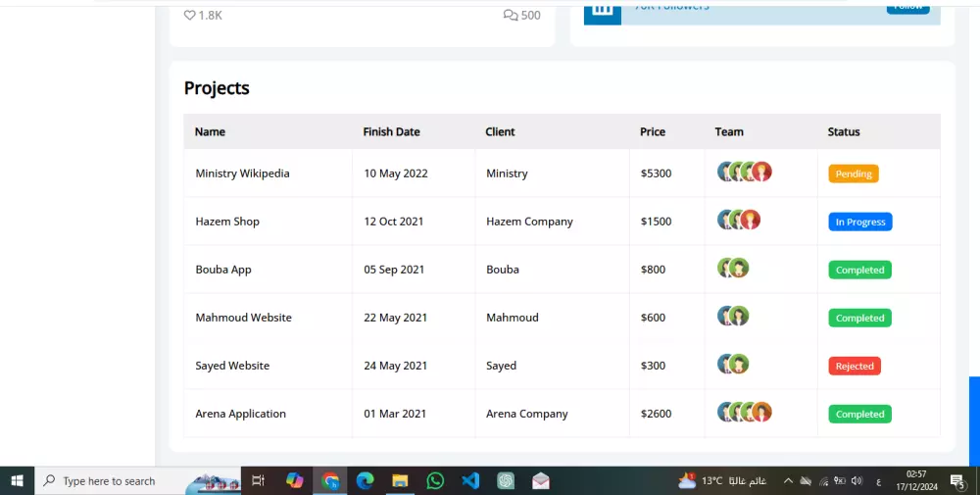Image resolution: width=980 pixels, height=495 pixels.
Task: Click the heart likes icon
Action: tap(190, 15)
